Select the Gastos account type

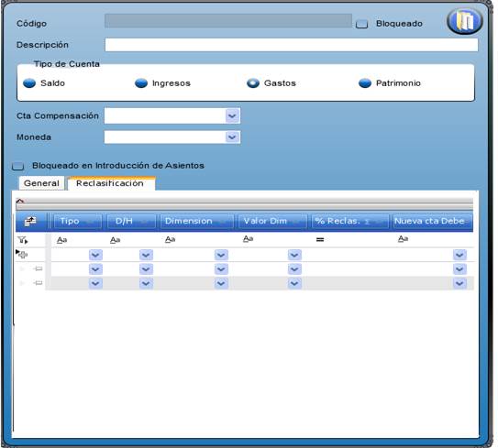click(x=253, y=83)
